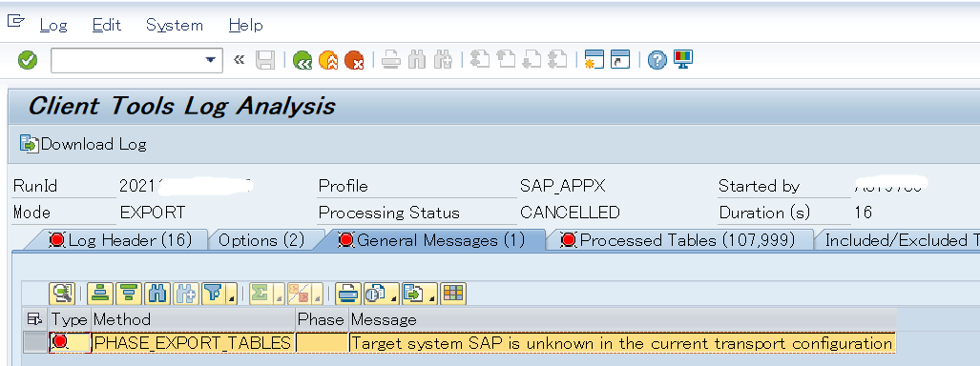Viewport: 980px width, 366px height.
Task: Click the Next Page navigation icon
Action: pos(532,60)
